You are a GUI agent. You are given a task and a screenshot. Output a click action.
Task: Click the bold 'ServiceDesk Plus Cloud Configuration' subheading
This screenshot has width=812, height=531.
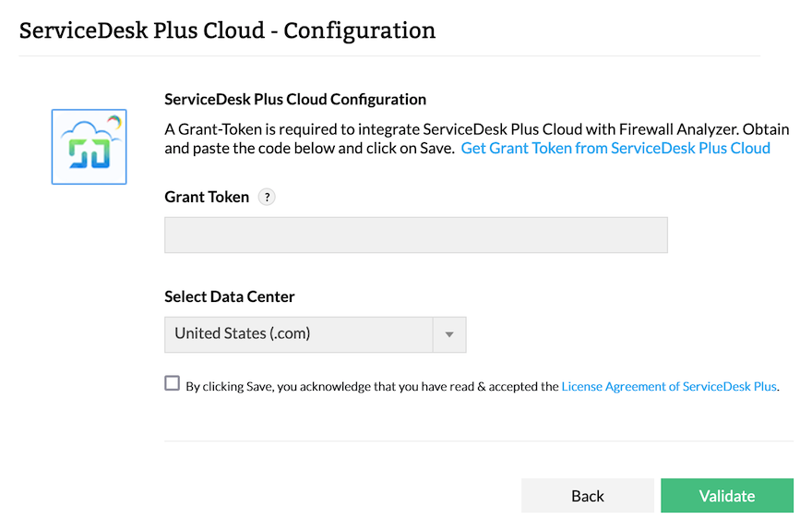tap(295, 99)
